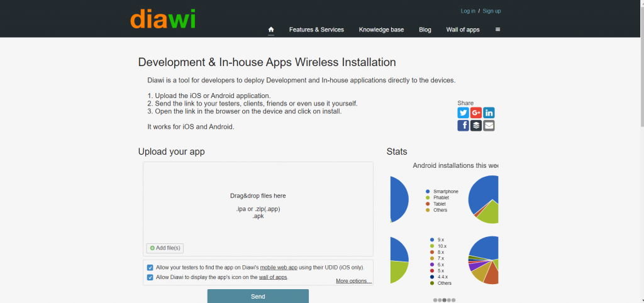Click the Phablet legend color dot
644x303 pixels.
428,197
